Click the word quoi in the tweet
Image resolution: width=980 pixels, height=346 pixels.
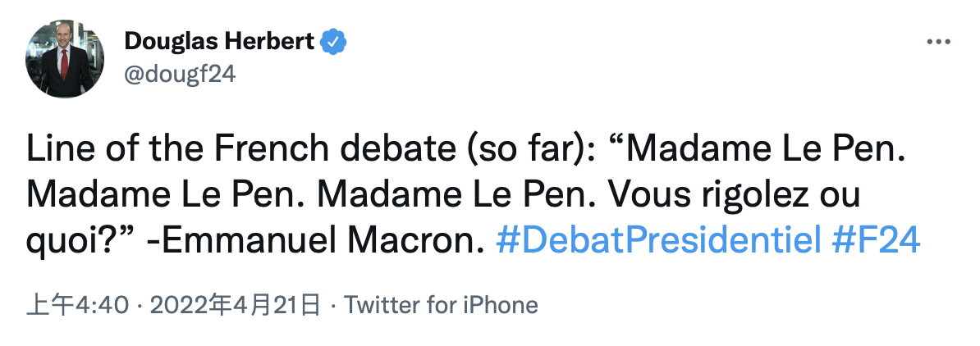[58, 241]
